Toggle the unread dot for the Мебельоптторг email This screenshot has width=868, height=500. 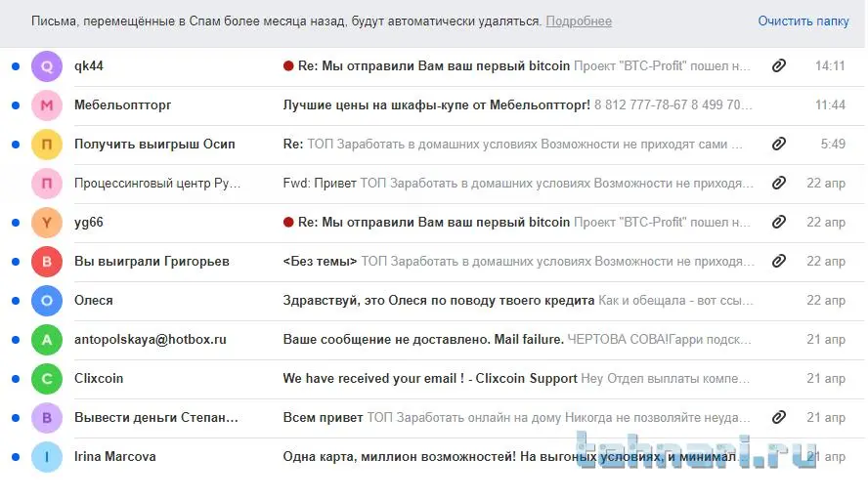tap(15, 105)
